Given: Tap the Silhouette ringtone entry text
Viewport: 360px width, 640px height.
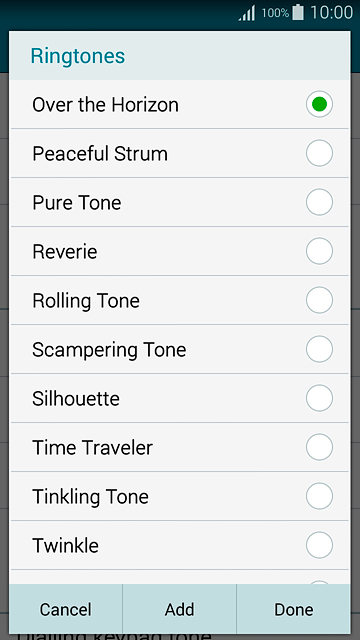Looking at the screenshot, I should [x=76, y=398].
